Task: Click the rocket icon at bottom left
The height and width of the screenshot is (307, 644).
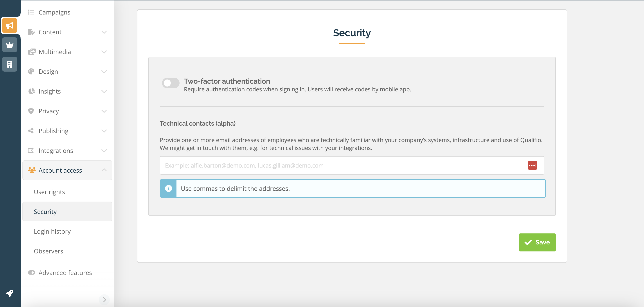Action: pyautogui.click(x=9, y=293)
